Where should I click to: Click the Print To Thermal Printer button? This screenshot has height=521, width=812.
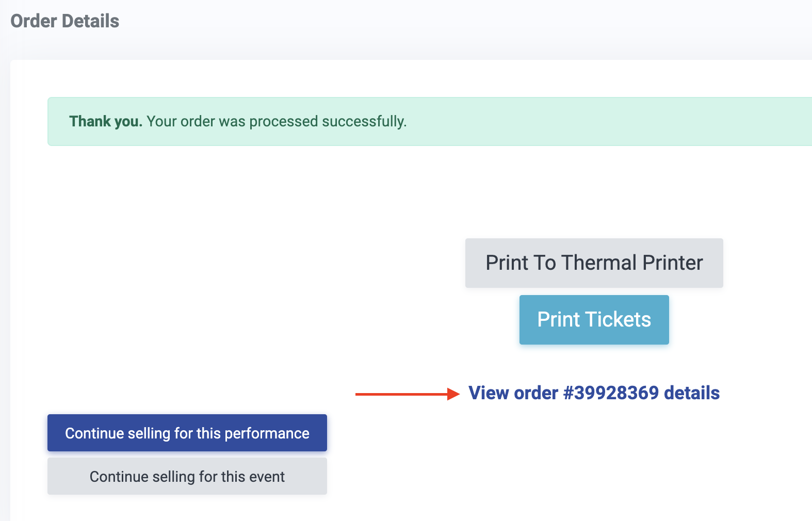pos(594,263)
